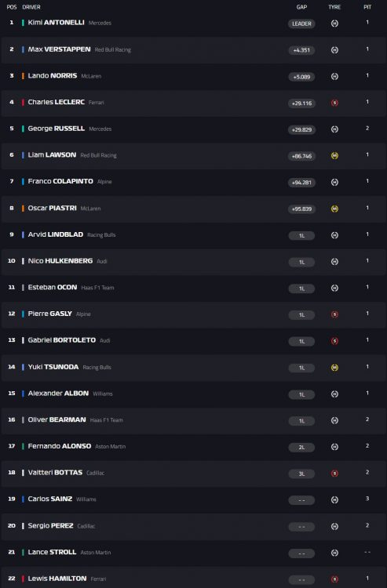387x588 pixels.
Task: Click the POS column header
Action: click(12, 7)
